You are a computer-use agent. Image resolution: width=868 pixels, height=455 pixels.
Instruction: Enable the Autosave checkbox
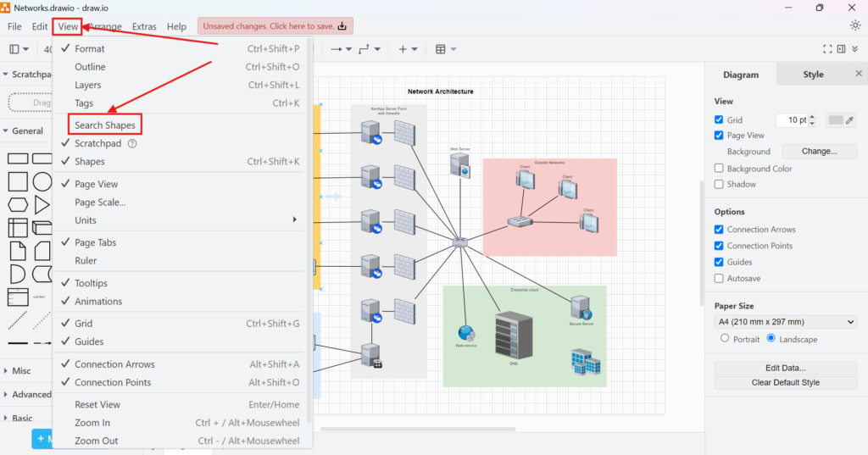[720, 278]
